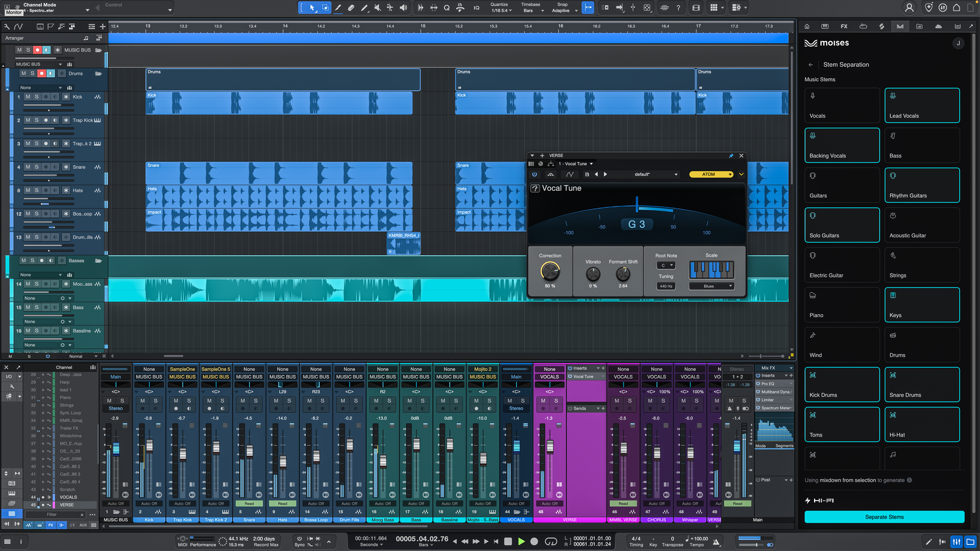
Task: Click the Read automation button on Snare channel
Action: (x=249, y=504)
